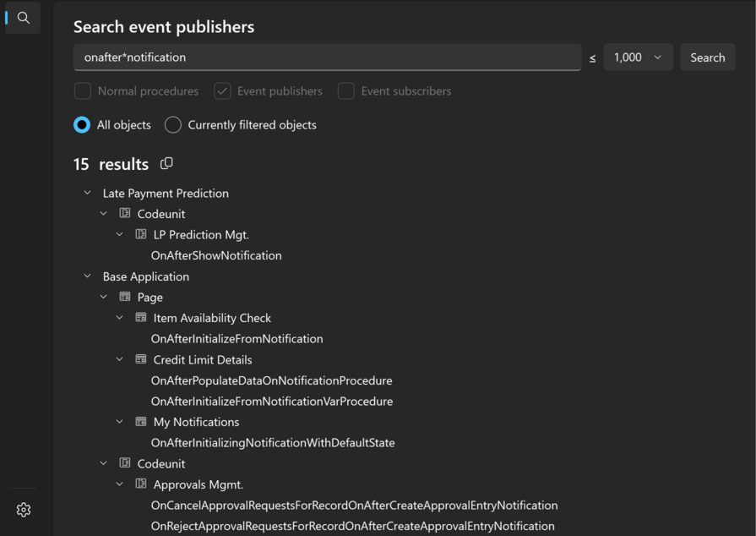This screenshot has height=536, width=756.
Task: Enable the Event subscribers checkbox
Action: [x=346, y=90]
